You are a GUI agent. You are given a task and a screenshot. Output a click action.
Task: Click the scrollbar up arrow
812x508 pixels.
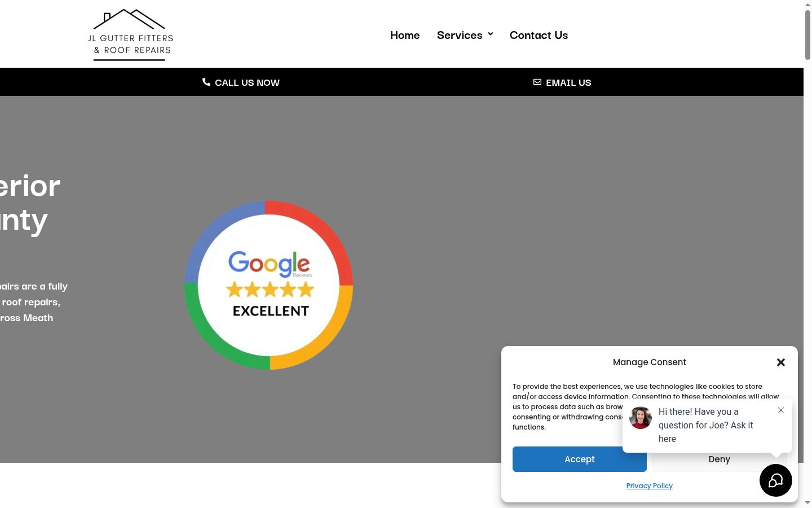pyautogui.click(x=807, y=4)
